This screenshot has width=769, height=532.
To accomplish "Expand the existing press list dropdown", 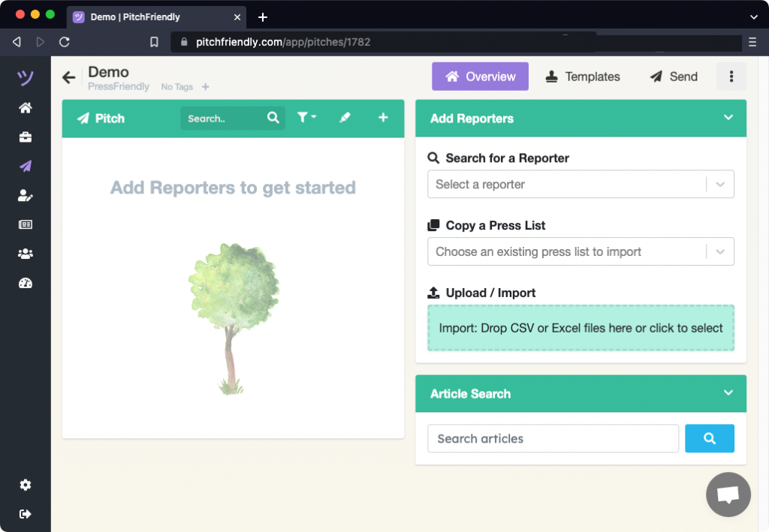I will 580,252.
